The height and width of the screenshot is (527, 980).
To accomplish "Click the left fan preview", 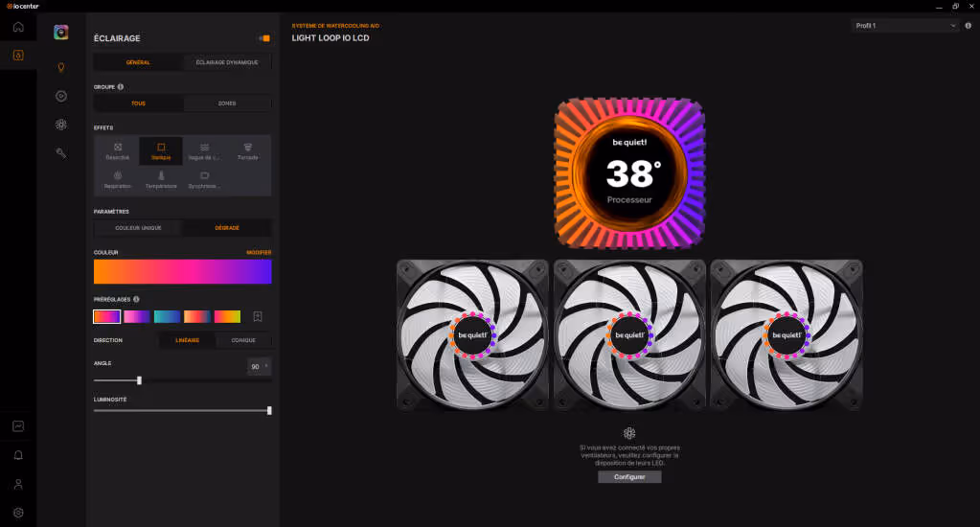I will point(472,335).
